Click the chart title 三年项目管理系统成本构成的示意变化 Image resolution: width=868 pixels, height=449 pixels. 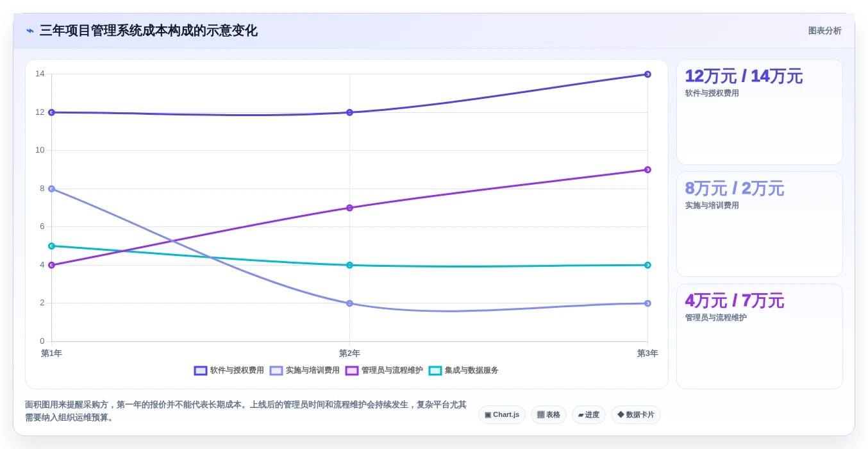149,31
